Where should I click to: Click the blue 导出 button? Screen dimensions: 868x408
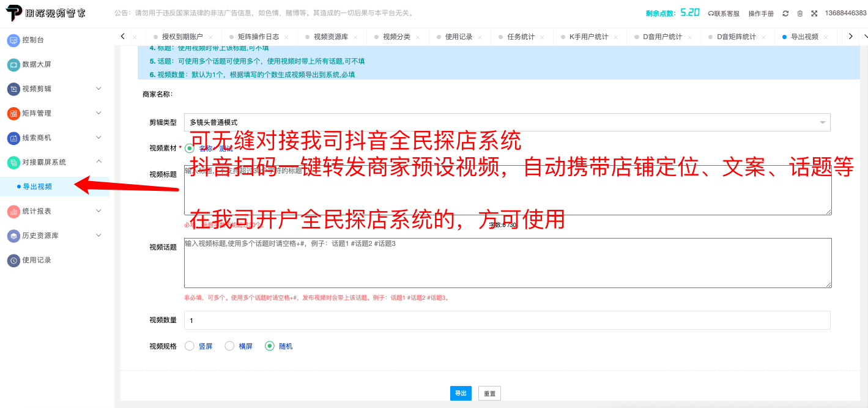tap(461, 393)
